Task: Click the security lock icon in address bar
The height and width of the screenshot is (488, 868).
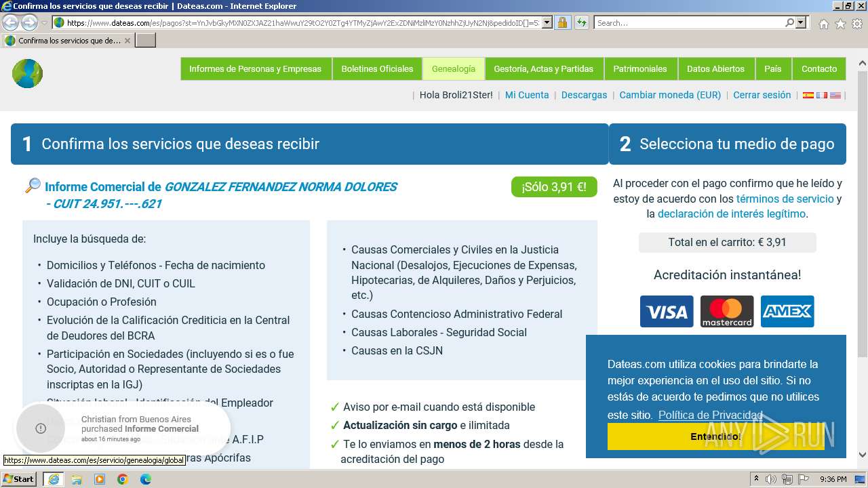Action: pyautogui.click(x=562, y=22)
